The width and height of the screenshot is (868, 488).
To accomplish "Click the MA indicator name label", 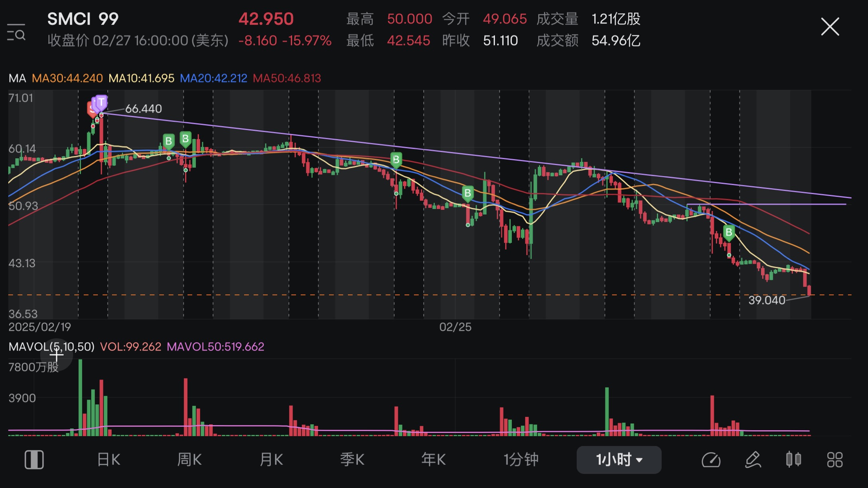I will pyautogui.click(x=17, y=78).
